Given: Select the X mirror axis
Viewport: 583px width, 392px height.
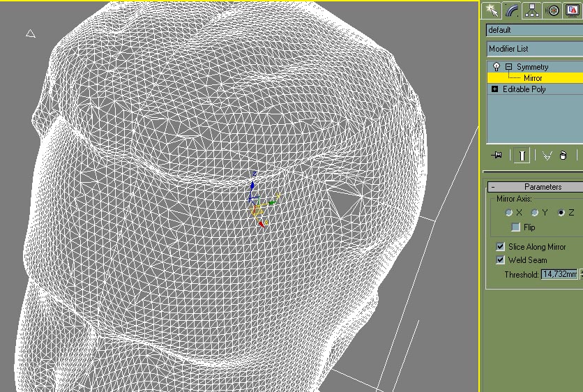Looking at the screenshot, I should [508, 213].
